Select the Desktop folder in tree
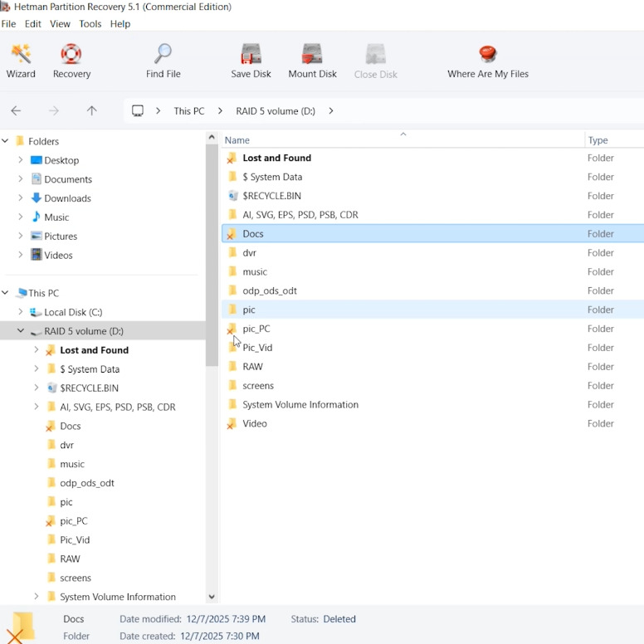644x644 pixels. click(x=61, y=161)
